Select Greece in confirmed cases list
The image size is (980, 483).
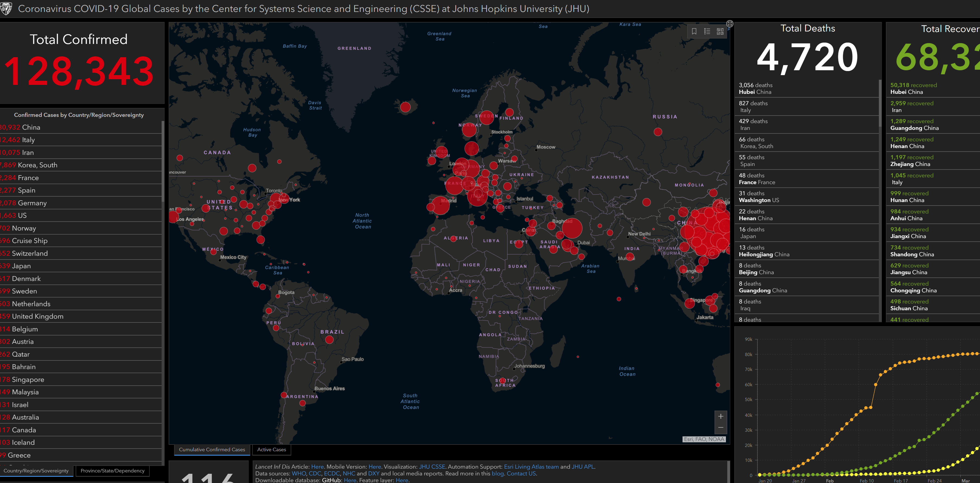pos(81,455)
